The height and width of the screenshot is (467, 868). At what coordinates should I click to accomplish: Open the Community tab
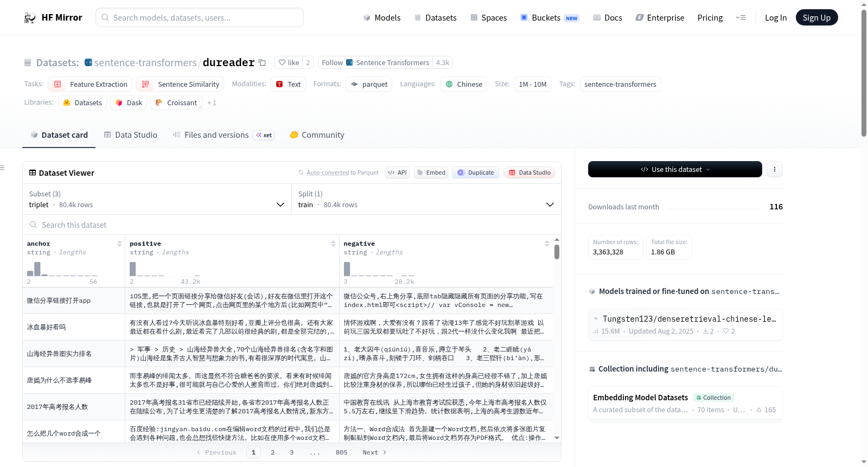(x=317, y=135)
